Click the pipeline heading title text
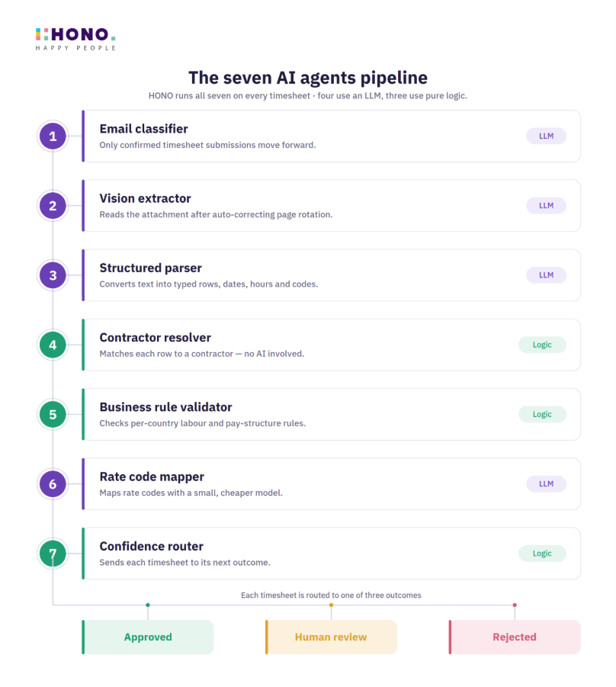The image size is (616, 687). pos(308,78)
